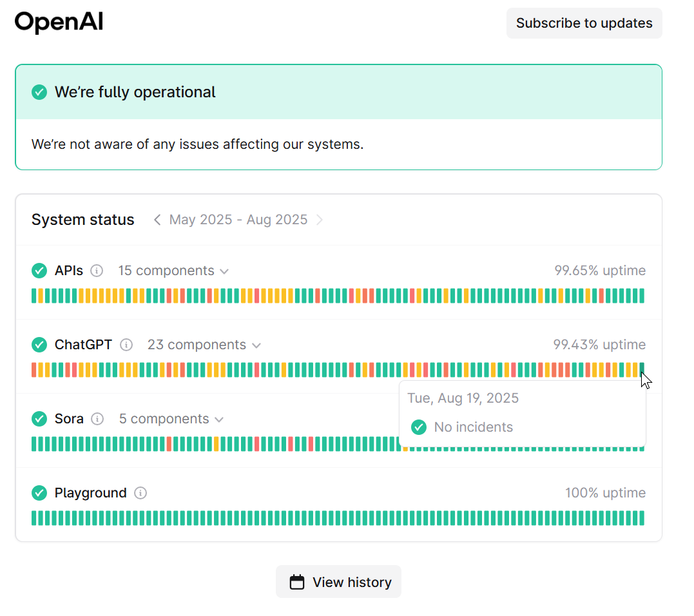Click the May 2025 - Aug 2025 date label
694x616 pixels.
238,220
